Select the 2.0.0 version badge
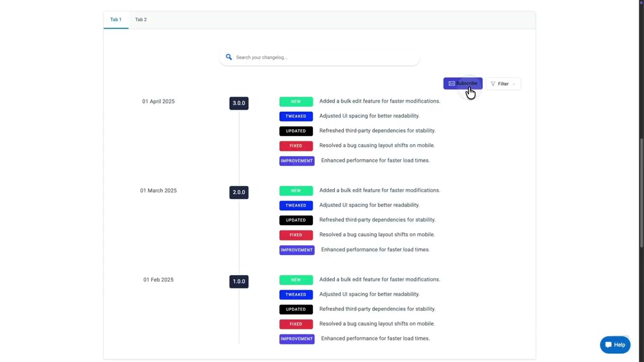The image size is (644, 362). (x=239, y=192)
